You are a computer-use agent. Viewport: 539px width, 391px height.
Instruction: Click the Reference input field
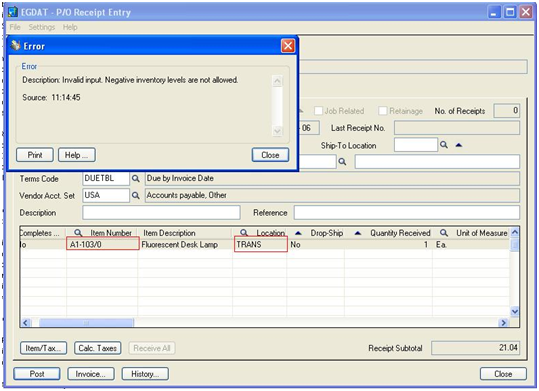pos(407,213)
